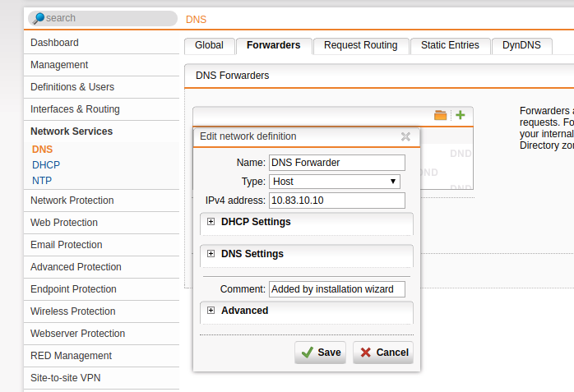This screenshot has width=574, height=392.
Task: Expand the DNS Settings section
Action: (x=211, y=254)
